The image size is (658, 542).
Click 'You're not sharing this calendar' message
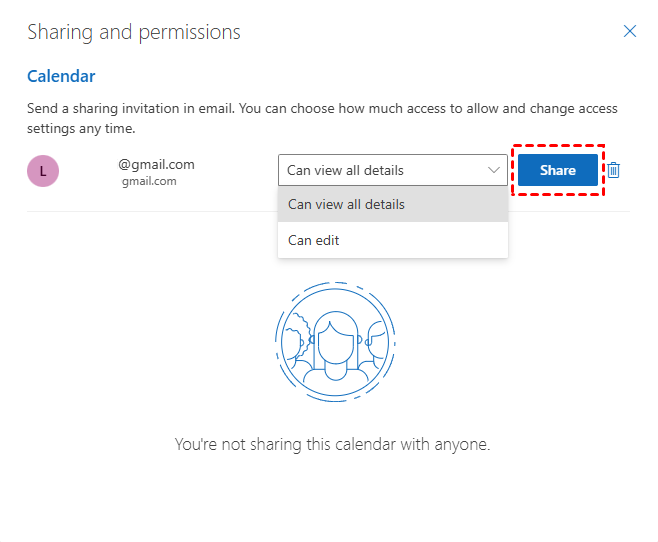click(332, 444)
